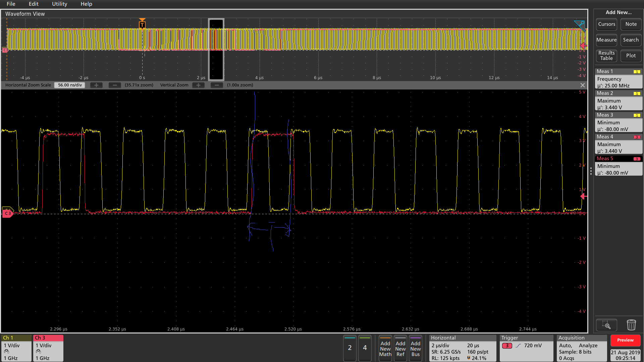Toggle channel 4 on

(x=365, y=348)
